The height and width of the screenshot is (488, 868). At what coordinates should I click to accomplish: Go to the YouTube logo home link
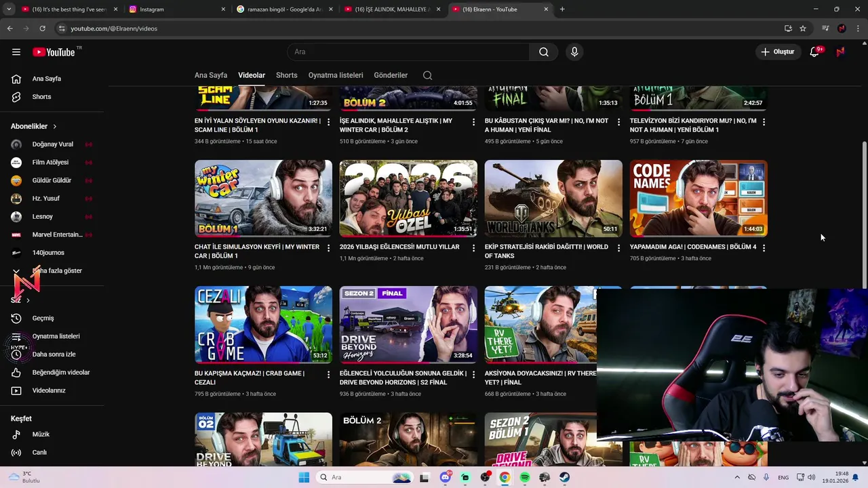click(54, 52)
